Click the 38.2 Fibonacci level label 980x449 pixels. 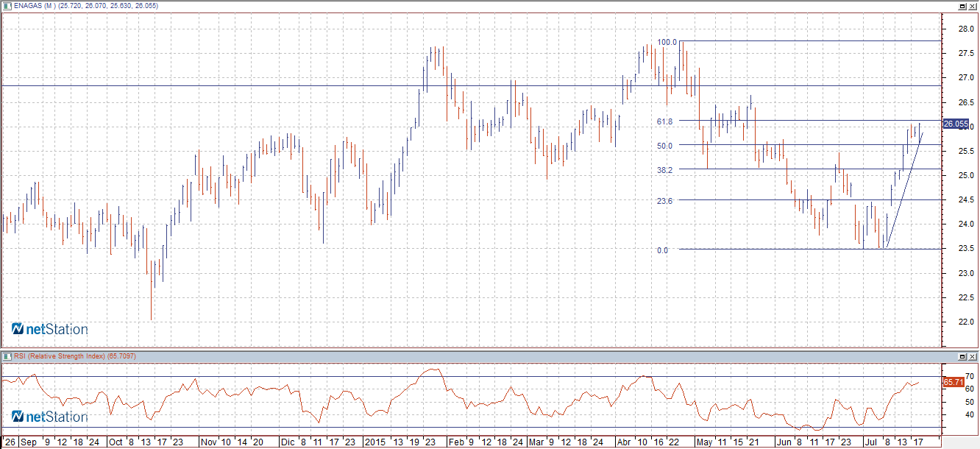[664, 170]
